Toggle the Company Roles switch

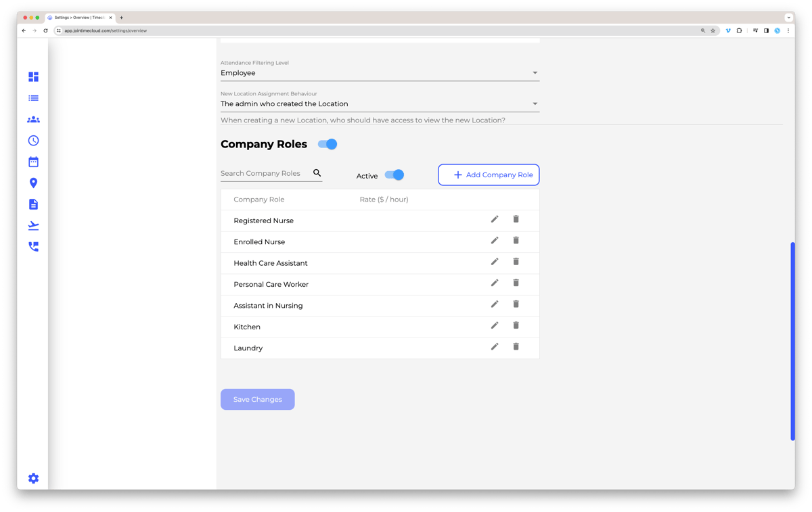click(x=328, y=144)
